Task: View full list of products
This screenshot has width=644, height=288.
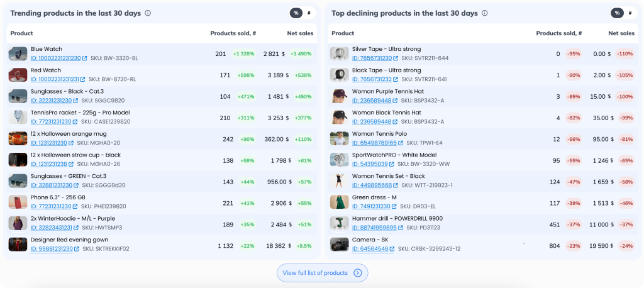Action: pyautogui.click(x=315, y=273)
